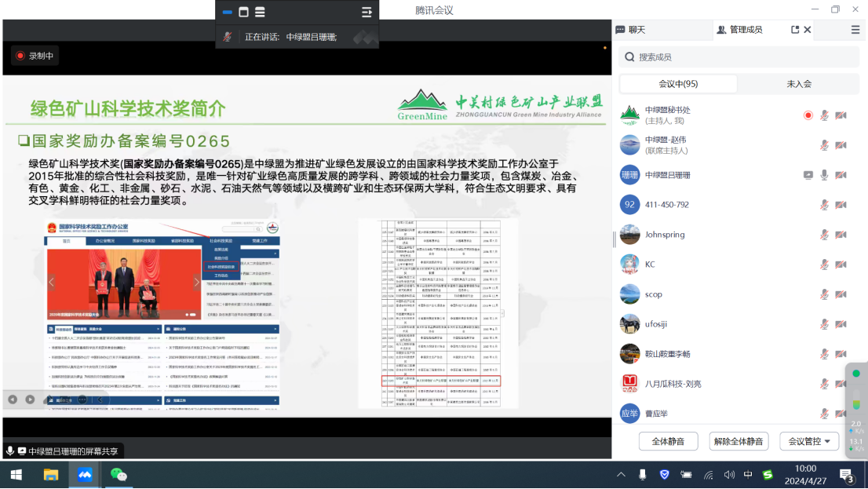Click the volume icon in system tray

click(729, 475)
